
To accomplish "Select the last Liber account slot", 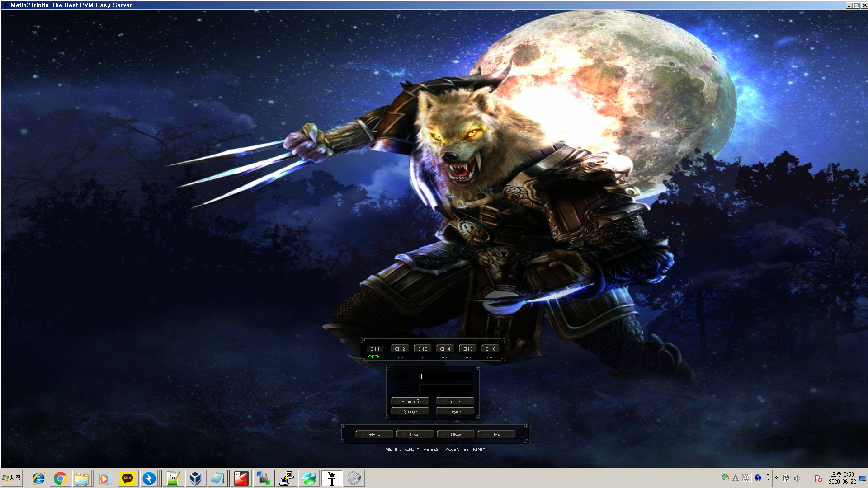I will point(496,435).
